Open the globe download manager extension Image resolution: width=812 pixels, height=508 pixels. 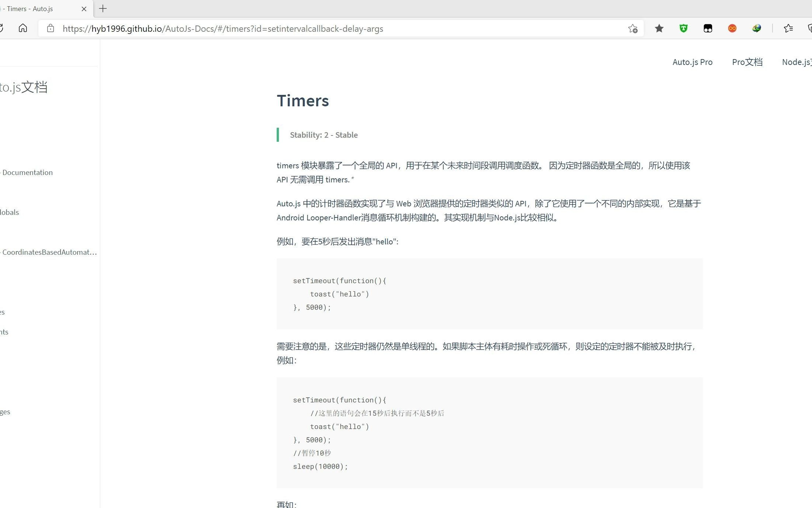point(757,28)
